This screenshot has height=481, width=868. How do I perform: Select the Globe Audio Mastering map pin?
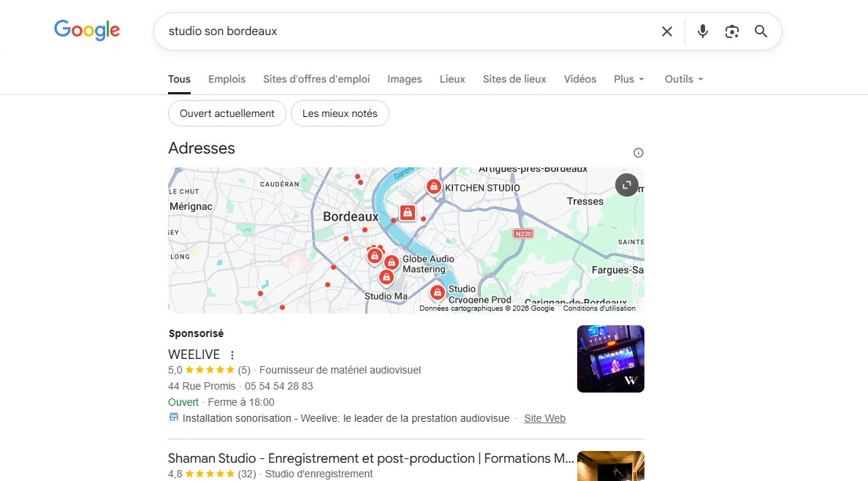point(392,262)
